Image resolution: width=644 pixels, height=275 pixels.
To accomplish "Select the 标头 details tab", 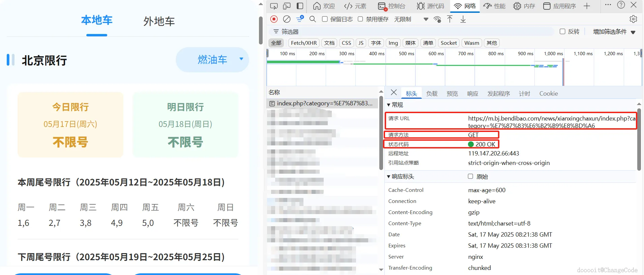I will coord(411,94).
